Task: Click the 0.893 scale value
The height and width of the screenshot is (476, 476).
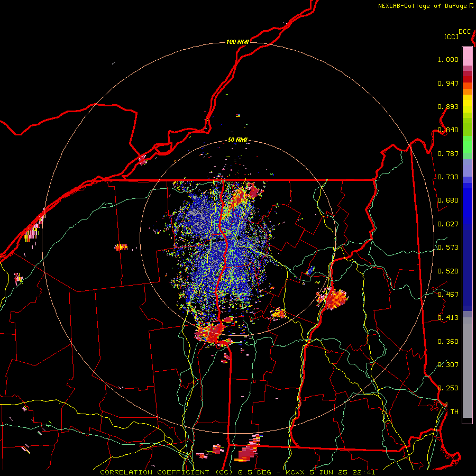Action: point(448,106)
